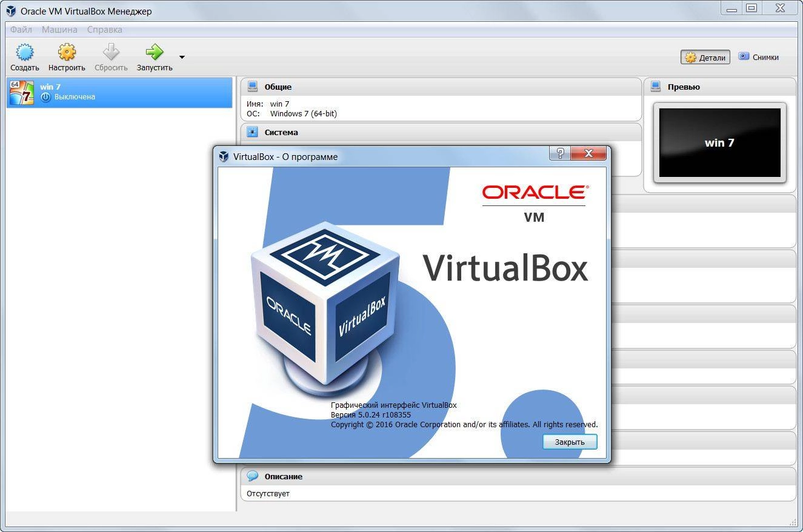Maximize the VirtualBox Manager window

click(751, 8)
